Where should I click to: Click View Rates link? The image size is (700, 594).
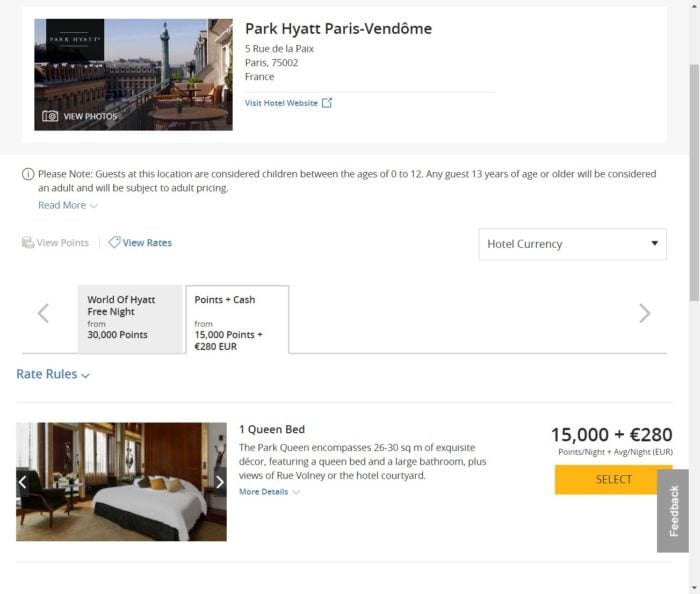click(147, 242)
